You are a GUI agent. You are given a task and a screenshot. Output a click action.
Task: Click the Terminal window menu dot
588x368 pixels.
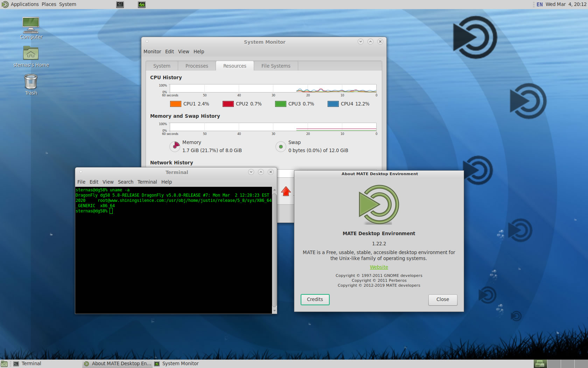[x=81, y=172]
